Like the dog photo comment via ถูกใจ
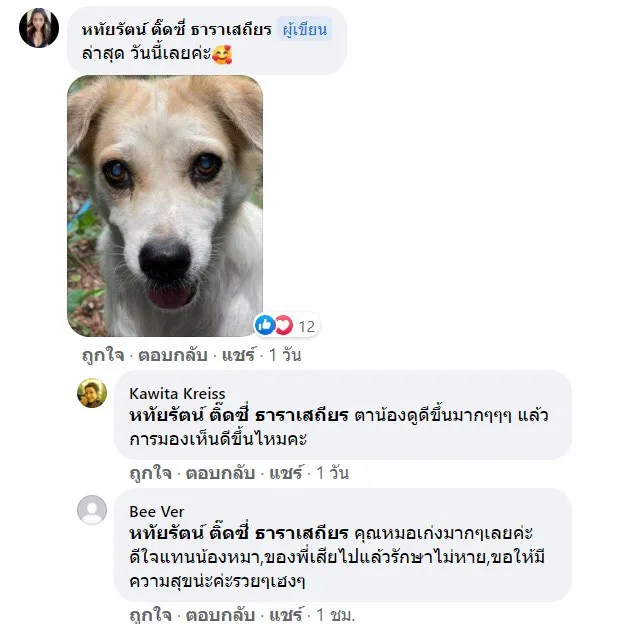The width and height of the screenshot is (619, 624). pos(103,355)
